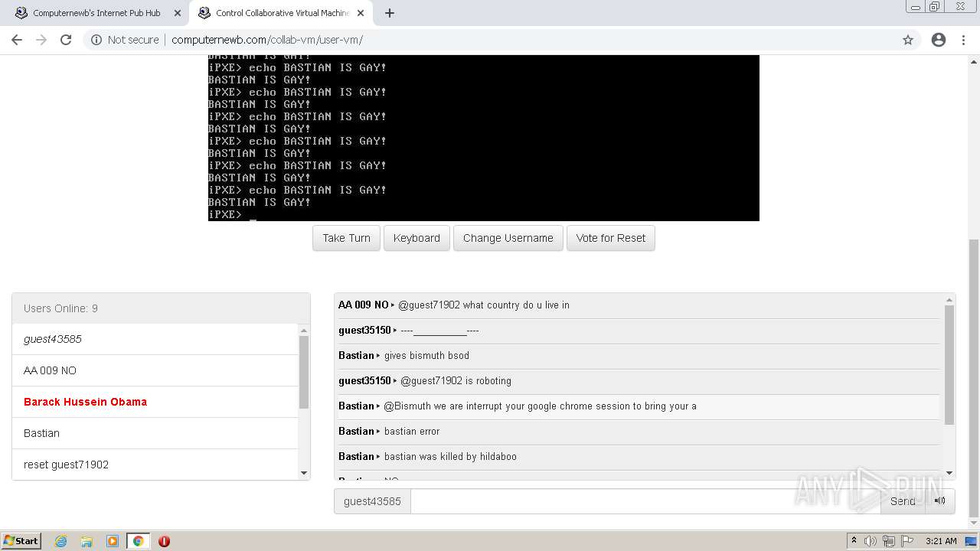Select user Bastian in the list
The image size is (980, 551).
(x=155, y=433)
